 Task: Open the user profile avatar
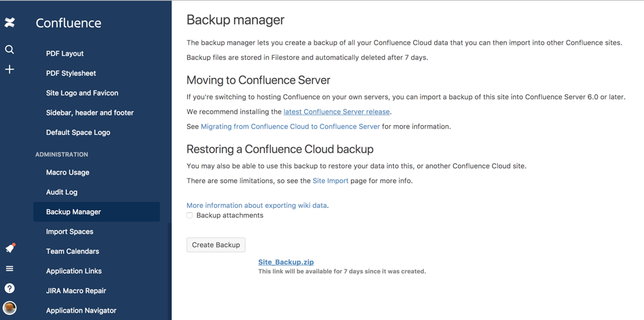(x=10, y=308)
